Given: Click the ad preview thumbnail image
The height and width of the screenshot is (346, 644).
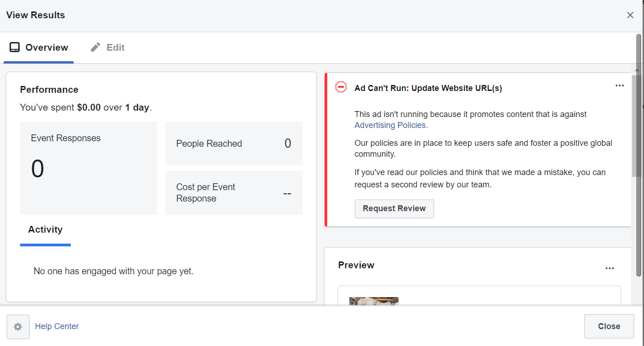Looking at the screenshot, I should (374, 301).
